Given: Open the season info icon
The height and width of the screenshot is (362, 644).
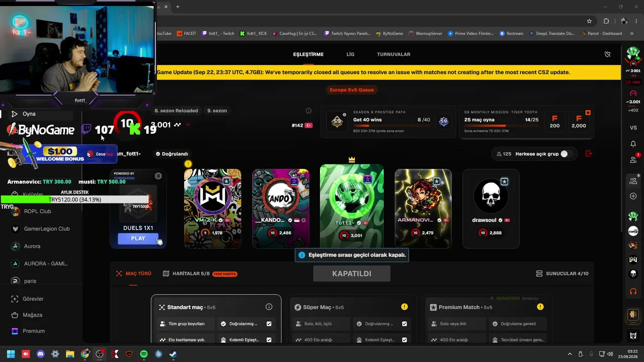Looking at the screenshot, I should [x=308, y=111].
